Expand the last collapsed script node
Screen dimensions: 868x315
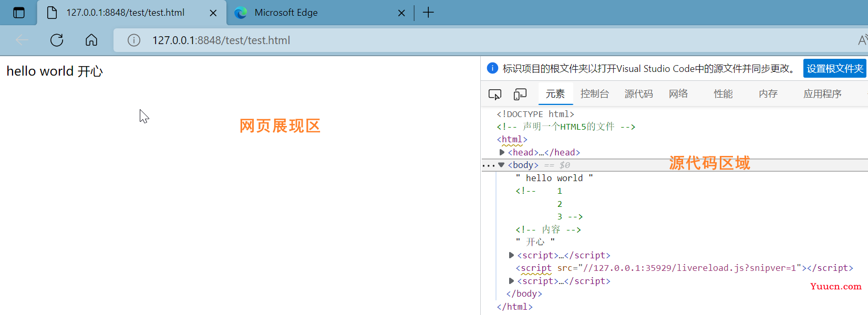[x=511, y=281]
